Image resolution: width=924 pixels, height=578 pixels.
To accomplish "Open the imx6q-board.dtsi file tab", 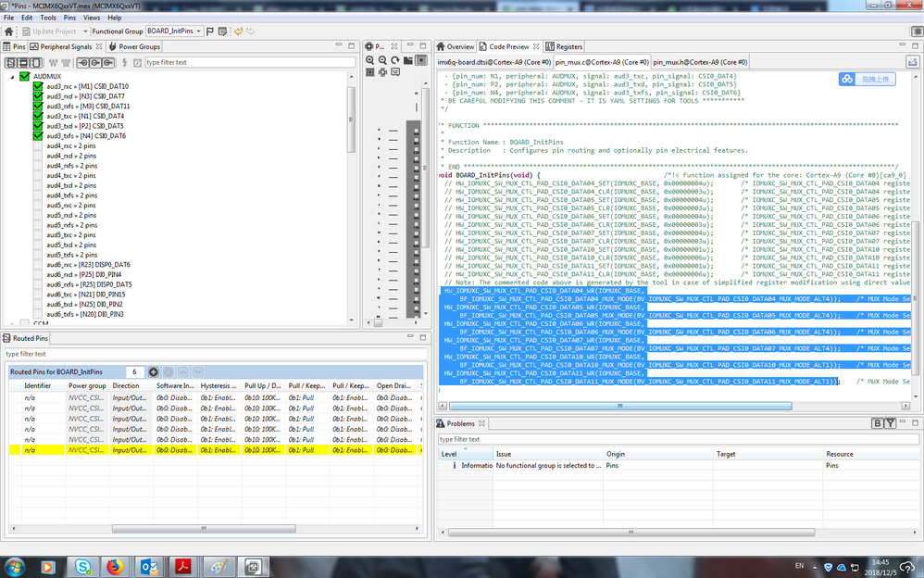I will click(x=493, y=62).
